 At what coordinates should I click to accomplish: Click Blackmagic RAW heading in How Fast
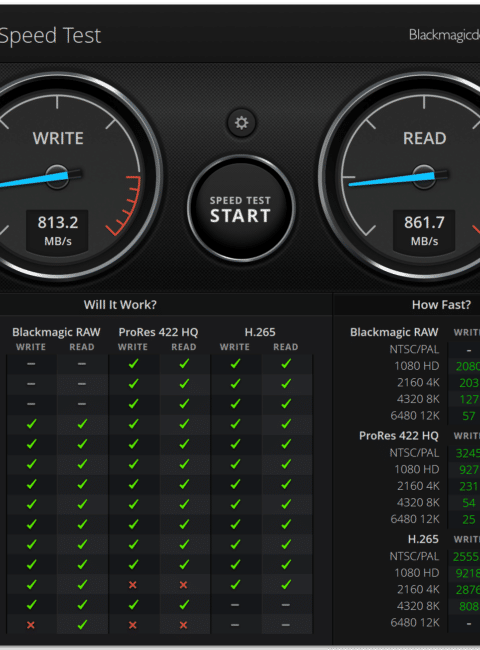(394, 332)
